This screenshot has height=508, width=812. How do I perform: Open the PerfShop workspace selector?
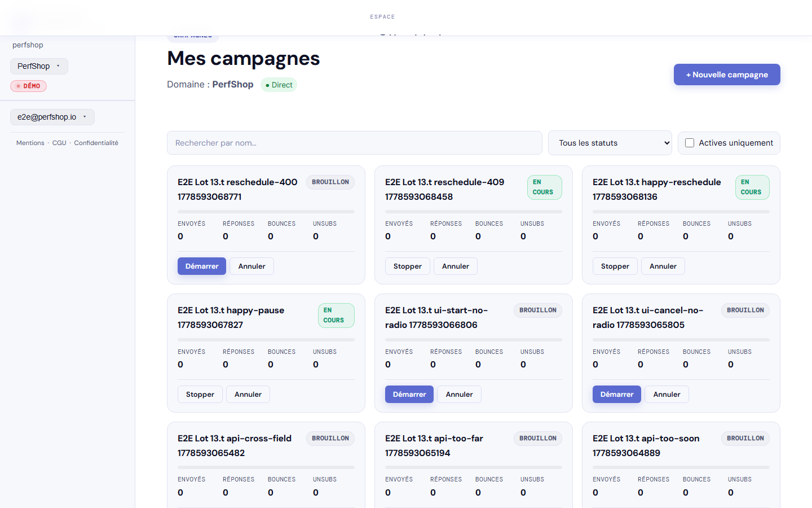click(39, 66)
